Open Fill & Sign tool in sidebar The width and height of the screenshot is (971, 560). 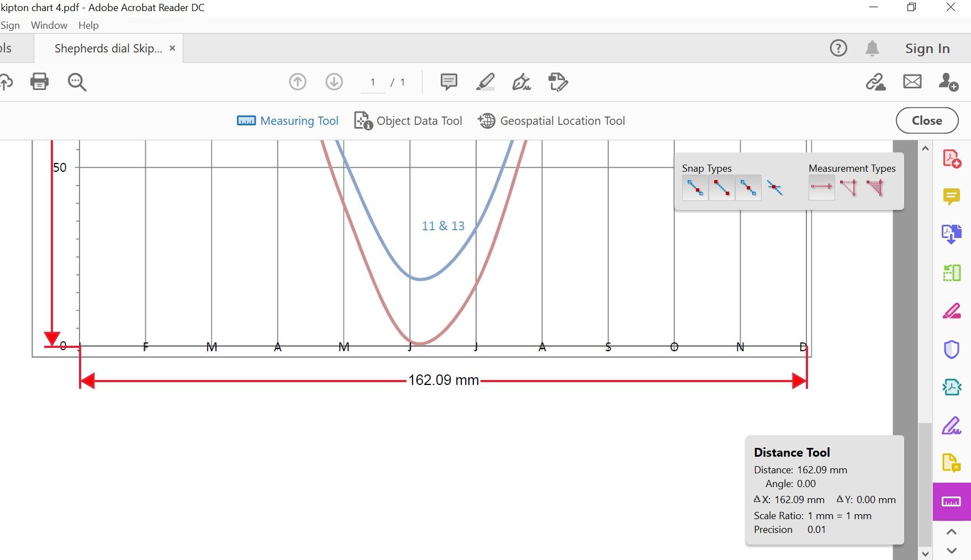coord(952,425)
